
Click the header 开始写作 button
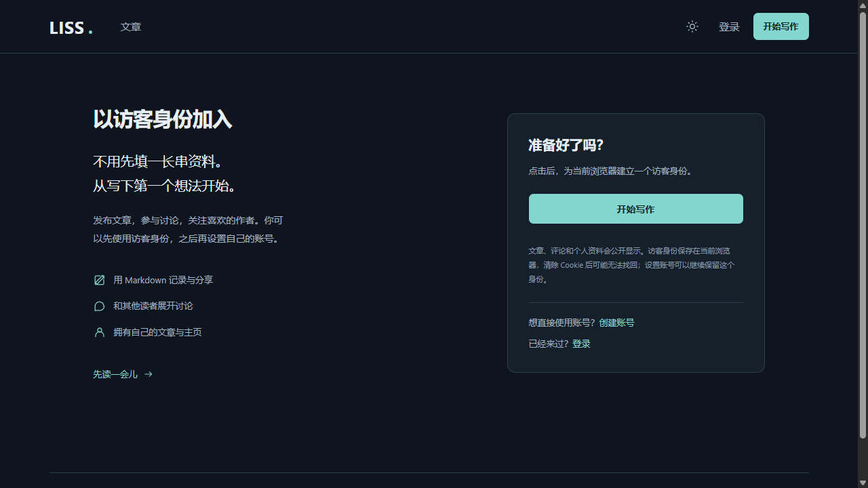781,26
